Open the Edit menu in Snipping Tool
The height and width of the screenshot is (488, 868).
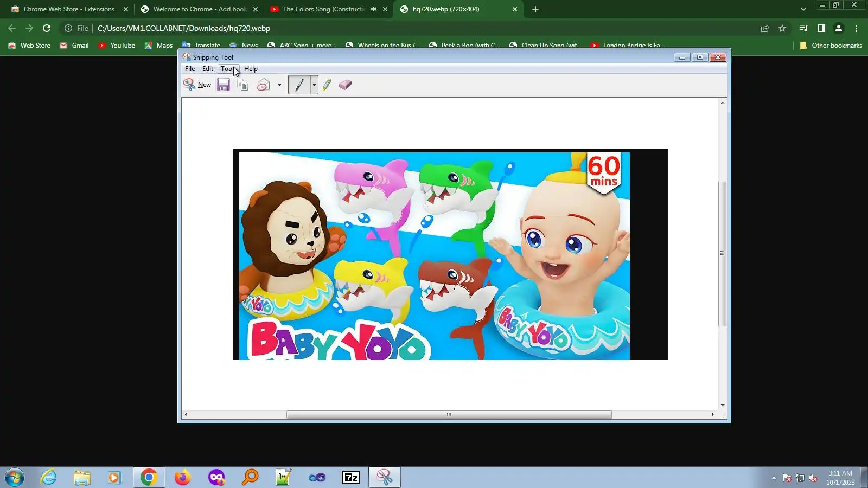click(208, 69)
